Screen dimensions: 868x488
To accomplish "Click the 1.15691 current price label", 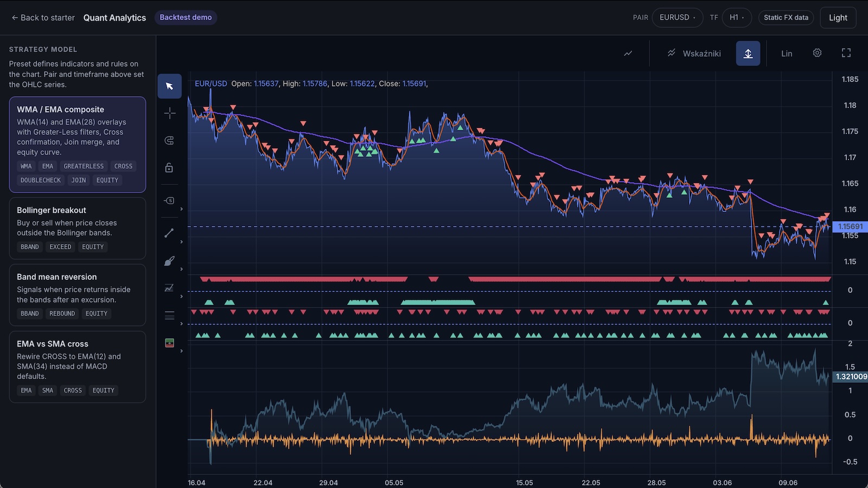I will click(x=850, y=227).
